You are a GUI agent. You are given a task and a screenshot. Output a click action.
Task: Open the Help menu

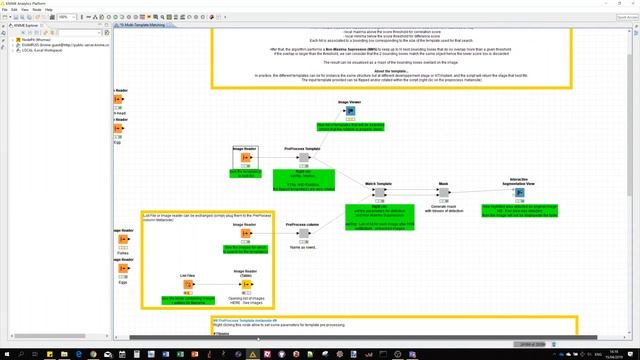pyautogui.click(x=49, y=9)
